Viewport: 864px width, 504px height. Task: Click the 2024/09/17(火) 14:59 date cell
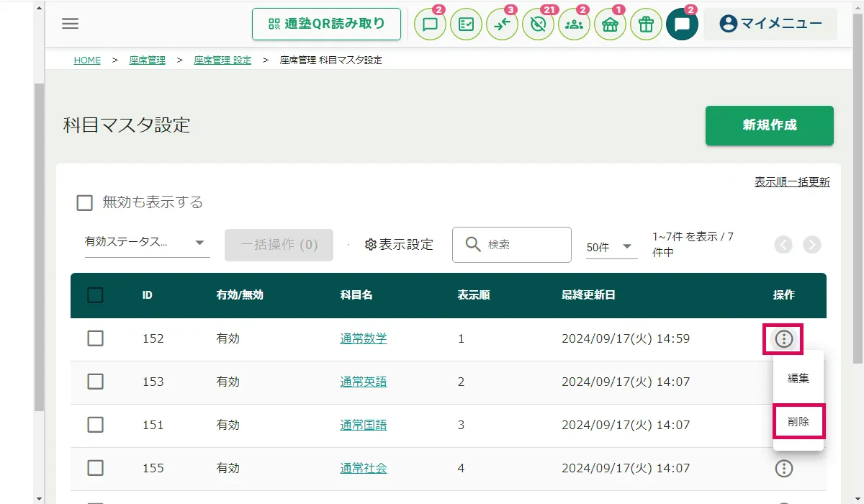click(x=626, y=338)
